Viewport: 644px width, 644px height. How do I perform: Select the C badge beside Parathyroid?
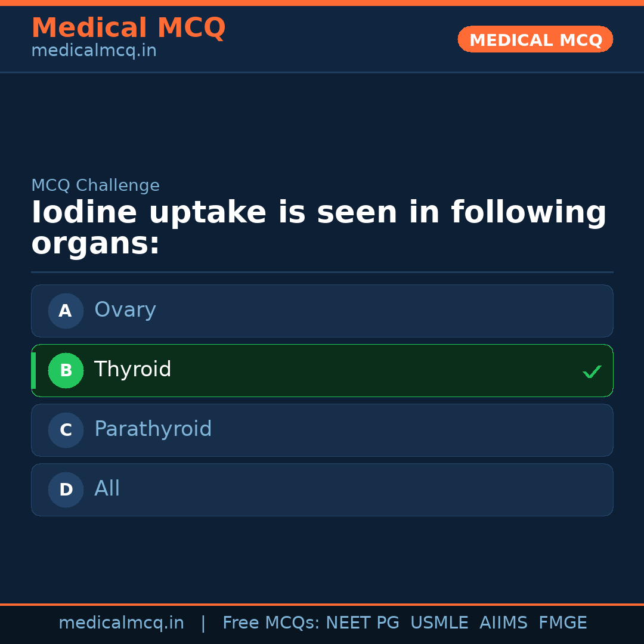coord(66,430)
